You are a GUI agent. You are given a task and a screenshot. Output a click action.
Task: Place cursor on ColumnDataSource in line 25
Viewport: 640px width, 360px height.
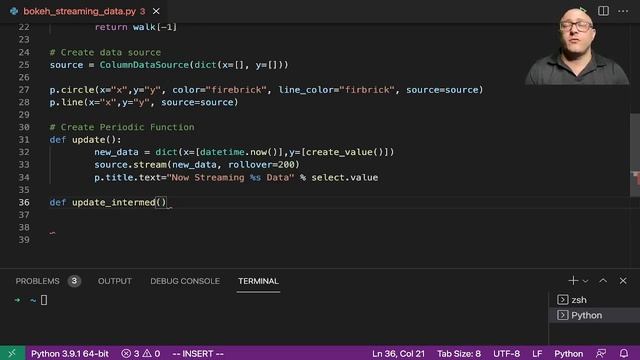pos(144,65)
